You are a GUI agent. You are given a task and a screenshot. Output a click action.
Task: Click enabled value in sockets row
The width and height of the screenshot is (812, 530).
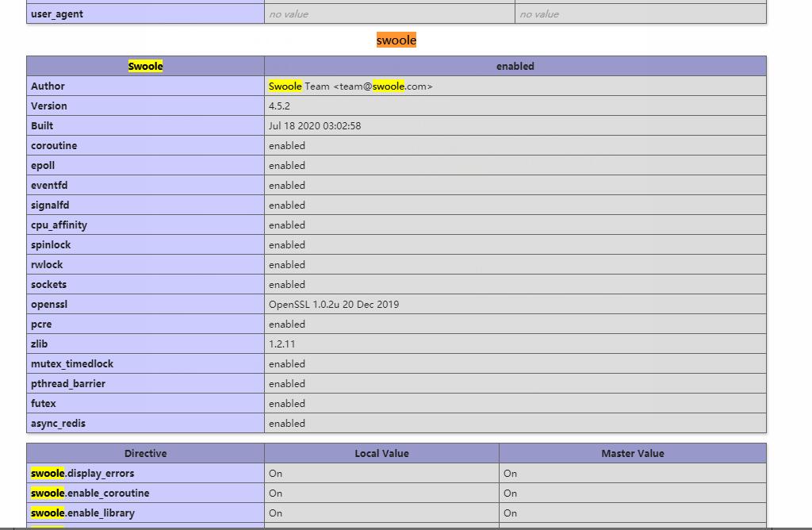point(287,284)
